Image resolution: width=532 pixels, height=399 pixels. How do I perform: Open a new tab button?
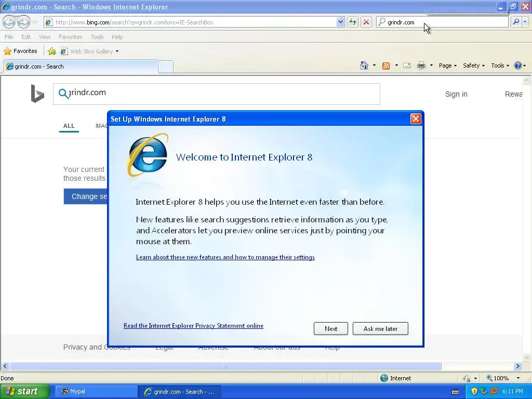166,66
